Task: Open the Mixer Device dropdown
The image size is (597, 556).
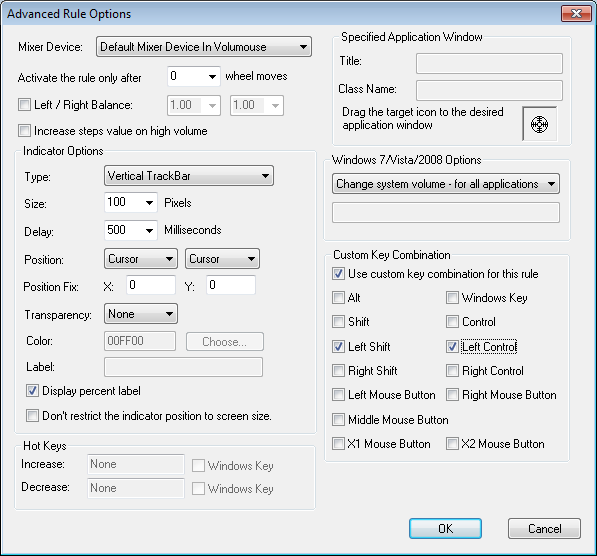Action: click(x=204, y=47)
